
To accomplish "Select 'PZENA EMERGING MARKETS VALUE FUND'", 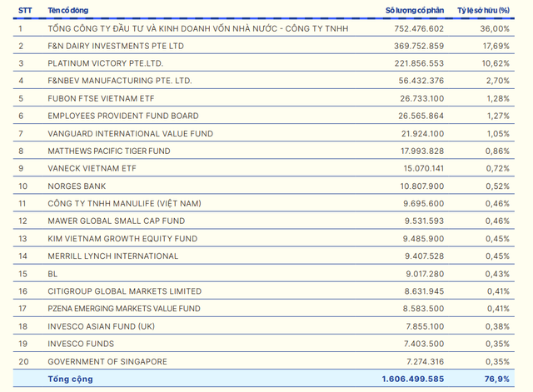I will click(124, 309).
